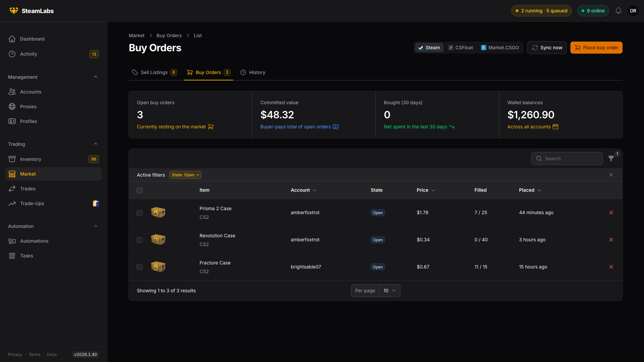Click the Trades swap arrows icon
This screenshot has width=644, height=362.
tap(12, 189)
